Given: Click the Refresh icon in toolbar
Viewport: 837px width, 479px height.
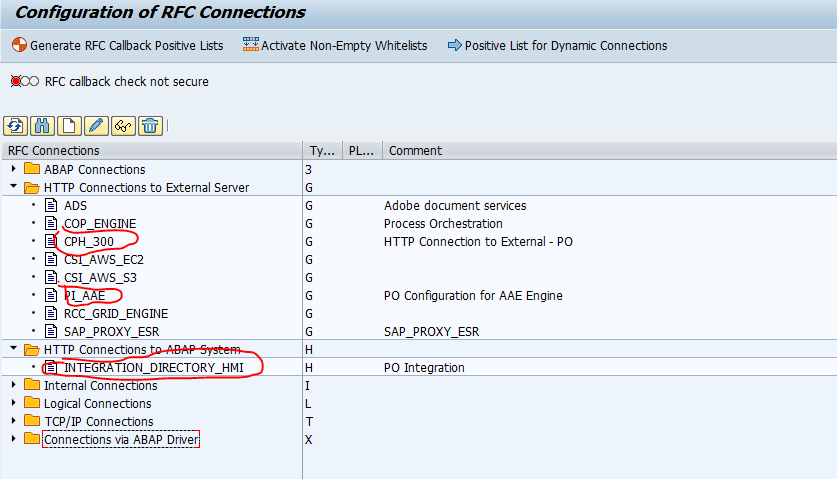Looking at the screenshot, I should (x=15, y=126).
